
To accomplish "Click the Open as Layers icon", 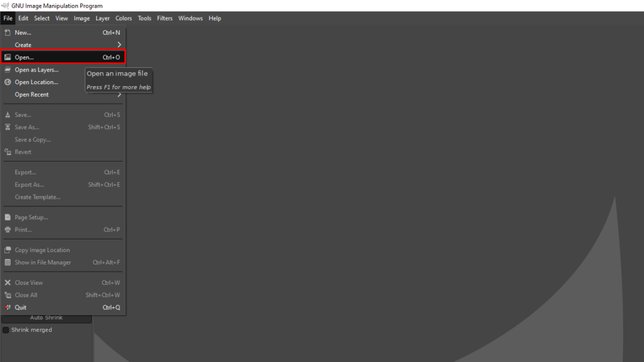I will [8, 70].
